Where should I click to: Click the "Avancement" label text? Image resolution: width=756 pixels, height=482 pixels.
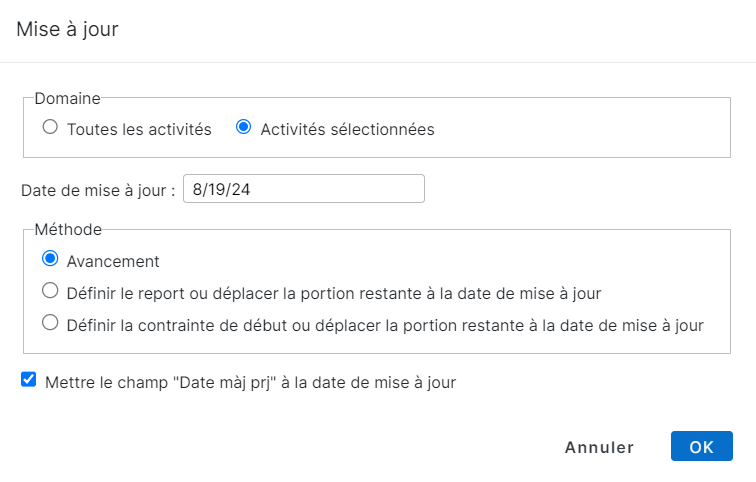click(x=113, y=261)
